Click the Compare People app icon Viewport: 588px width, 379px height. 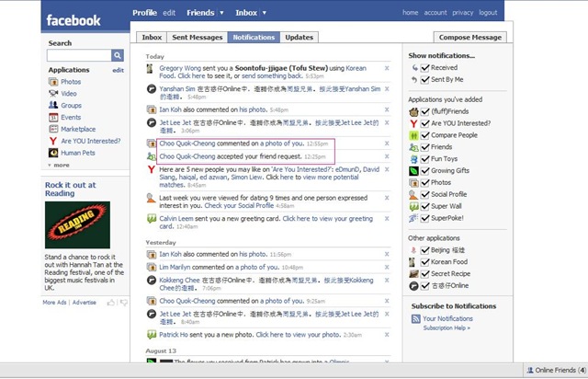pyautogui.click(x=413, y=135)
